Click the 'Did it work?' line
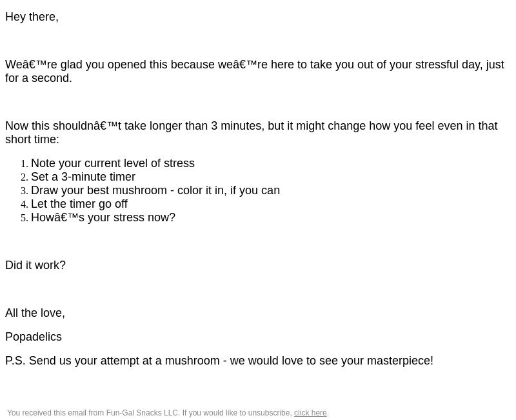 (35, 265)
